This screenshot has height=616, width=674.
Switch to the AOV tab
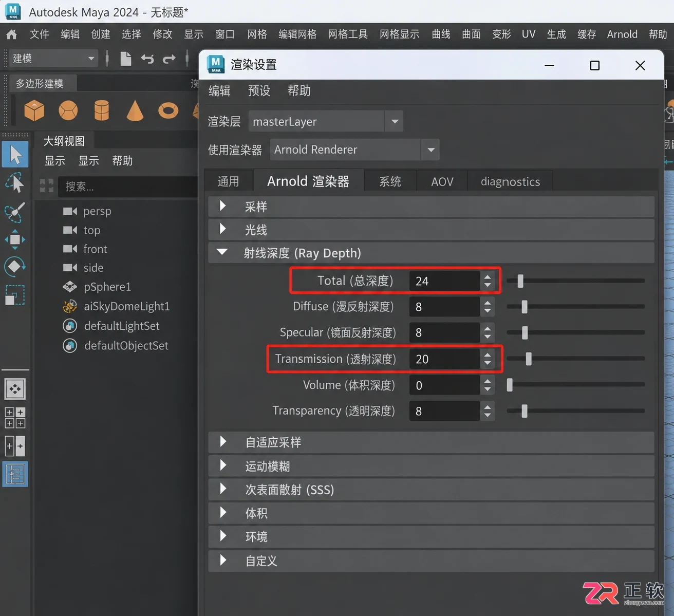[442, 181]
